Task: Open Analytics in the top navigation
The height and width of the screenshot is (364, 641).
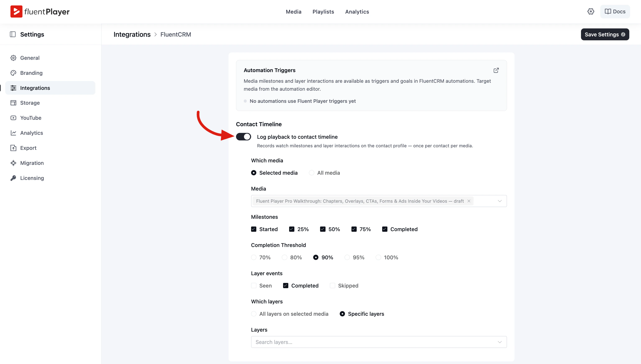Action: click(x=357, y=12)
